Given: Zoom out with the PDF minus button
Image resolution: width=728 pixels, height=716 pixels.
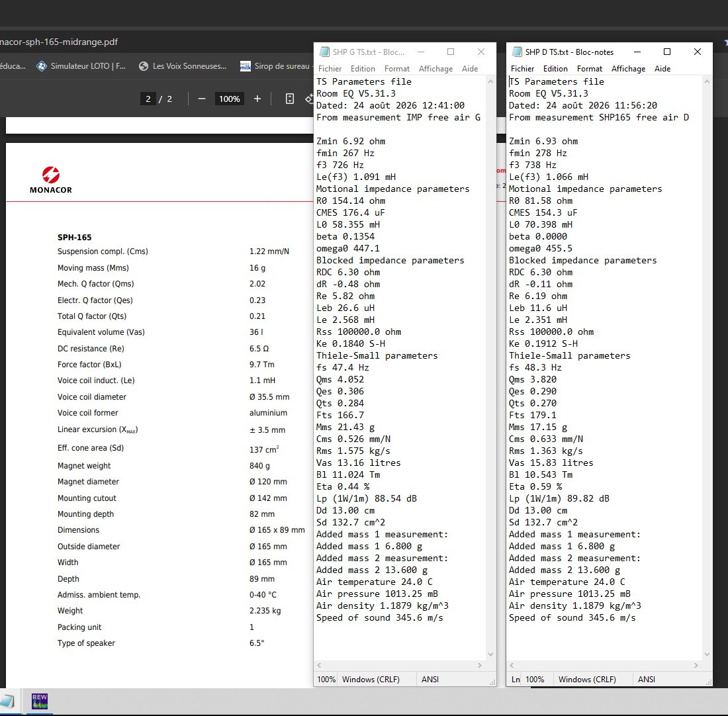Looking at the screenshot, I should 201,99.
